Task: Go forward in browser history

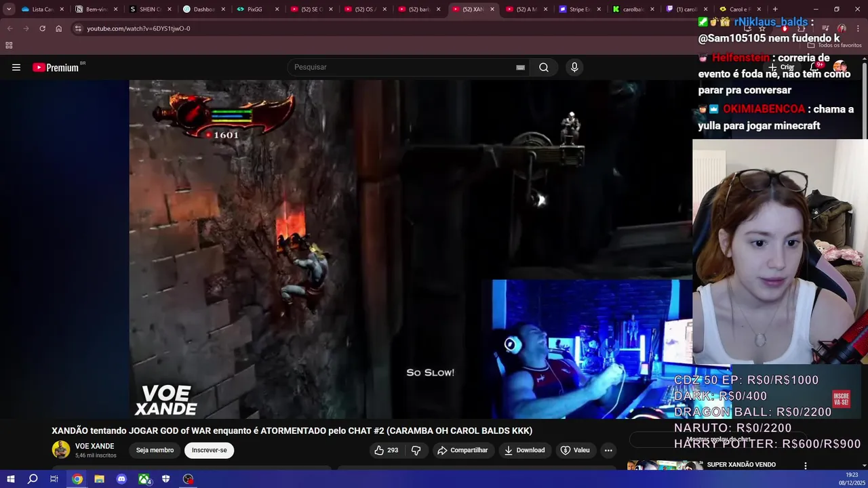Action: click(26, 28)
